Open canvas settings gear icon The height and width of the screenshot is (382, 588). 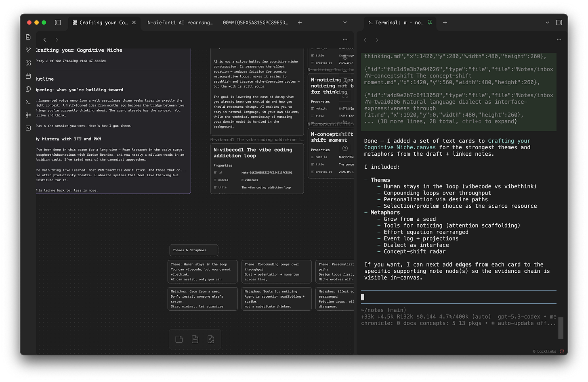[345, 57]
